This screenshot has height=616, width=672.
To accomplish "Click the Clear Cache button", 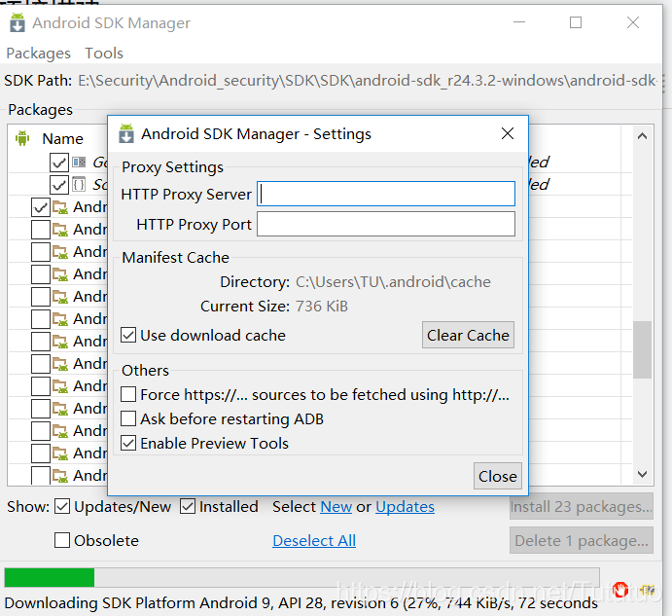I will (468, 335).
